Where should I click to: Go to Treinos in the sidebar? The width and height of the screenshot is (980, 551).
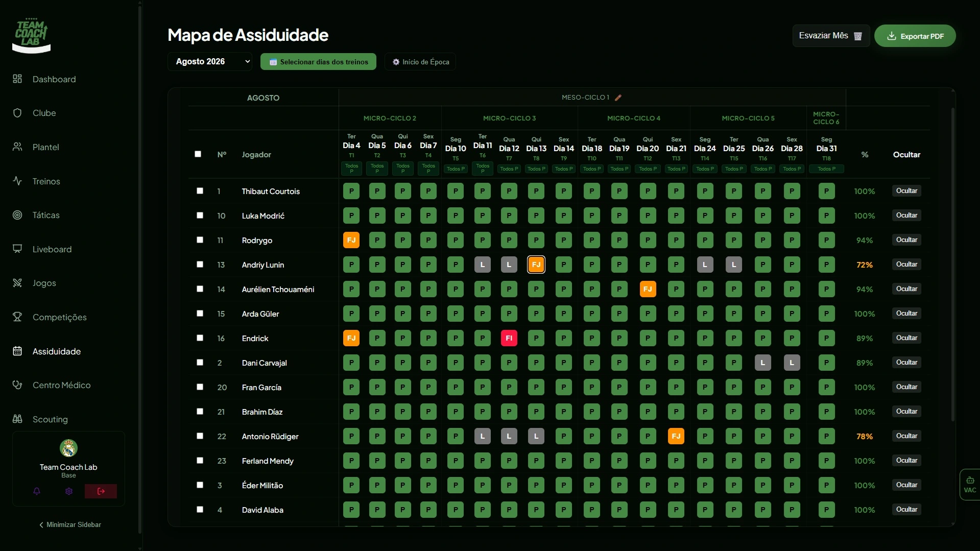(46, 181)
